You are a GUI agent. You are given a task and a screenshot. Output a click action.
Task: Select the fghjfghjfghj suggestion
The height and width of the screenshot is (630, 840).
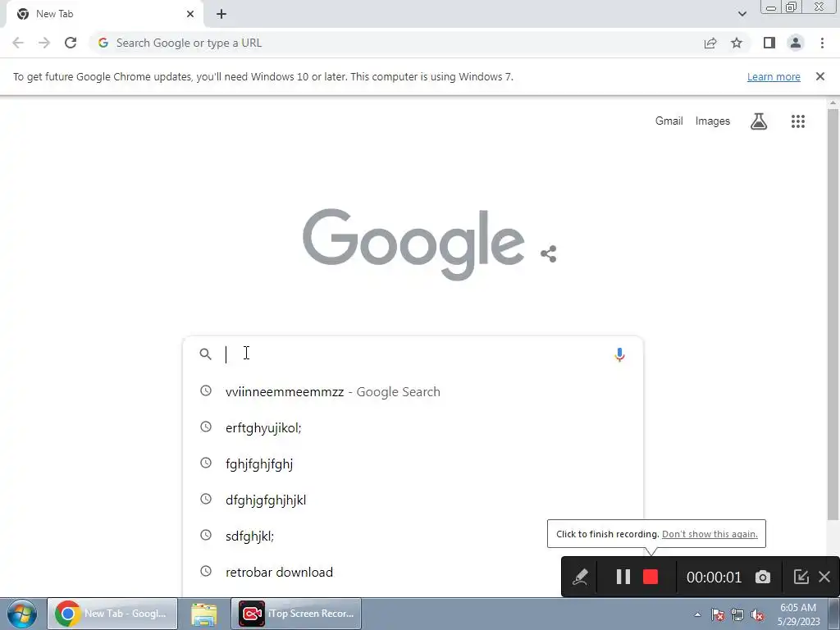[x=413, y=463]
